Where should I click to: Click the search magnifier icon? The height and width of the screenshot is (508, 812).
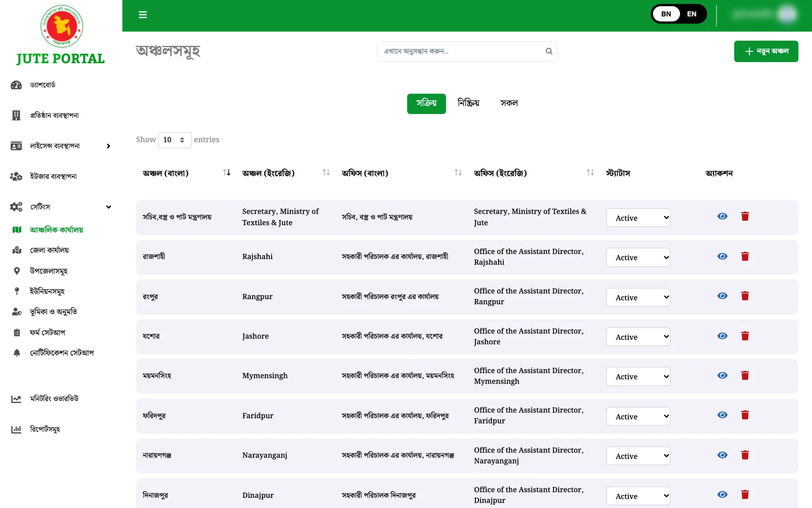[x=549, y=51]
